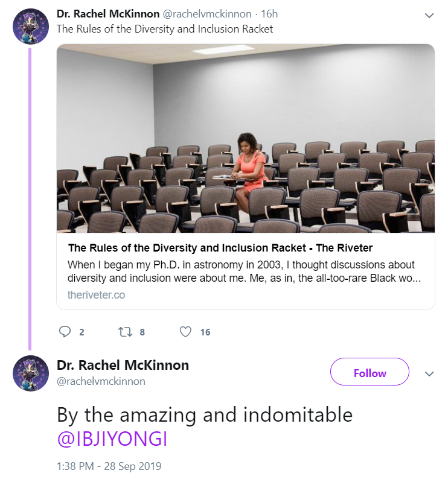Click the like count number 16
The height and width of the screenshot is (482, 448).
[205, 332]
